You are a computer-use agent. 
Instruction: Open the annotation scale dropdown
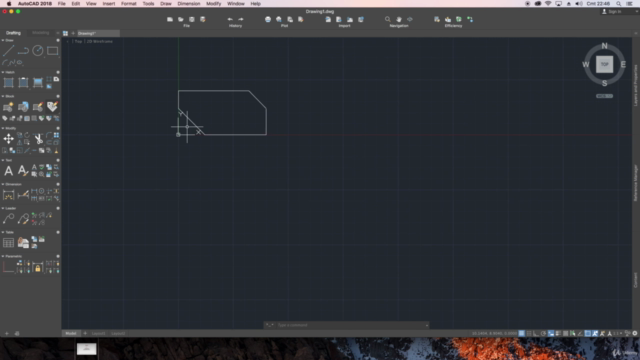click(x=618, y=333)
